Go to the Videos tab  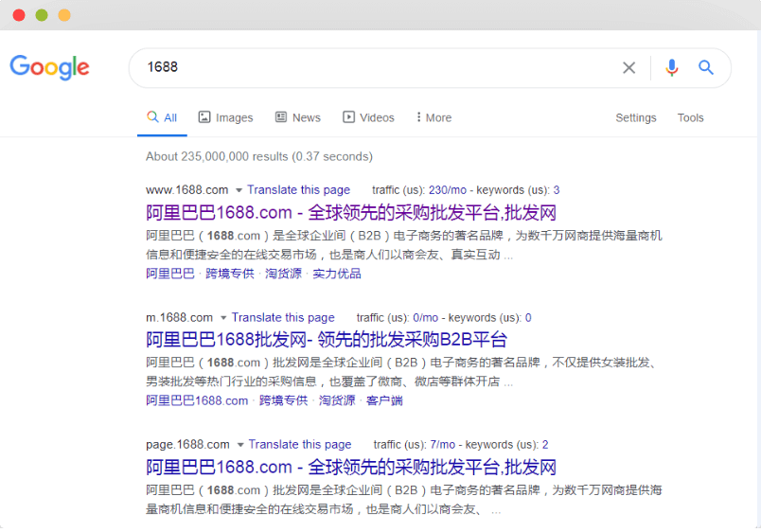point(368,117)
